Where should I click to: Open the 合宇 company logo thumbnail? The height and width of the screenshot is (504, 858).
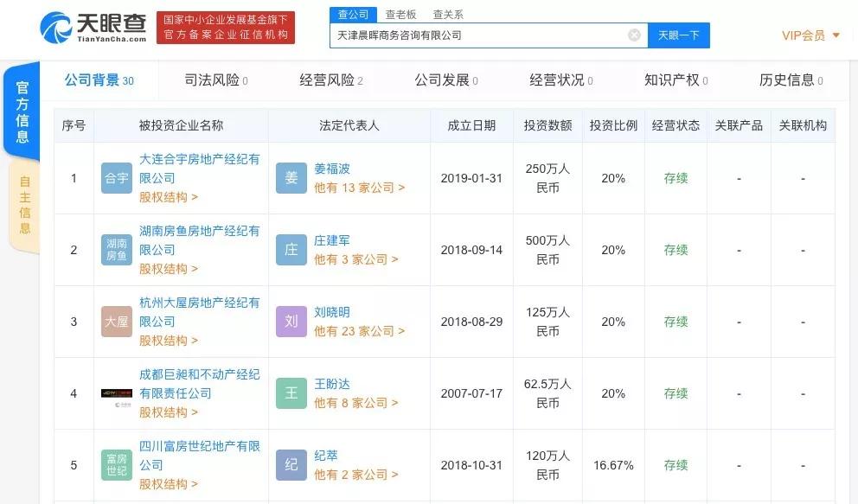point(117,178)
